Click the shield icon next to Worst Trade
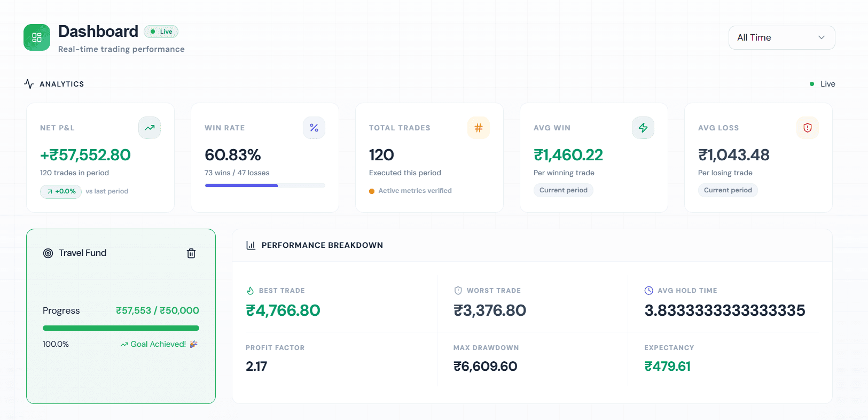Screen dimensions: 868x420 coord(458,291)
